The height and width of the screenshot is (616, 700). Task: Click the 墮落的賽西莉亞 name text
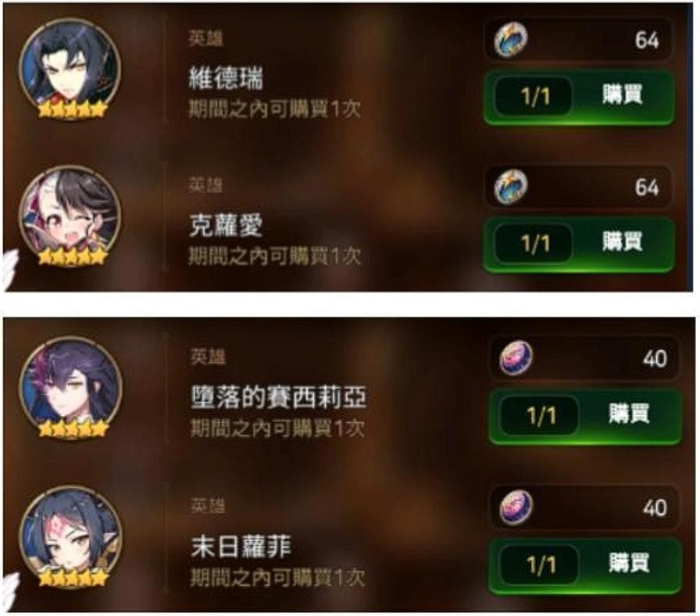[x=279, y=398]
